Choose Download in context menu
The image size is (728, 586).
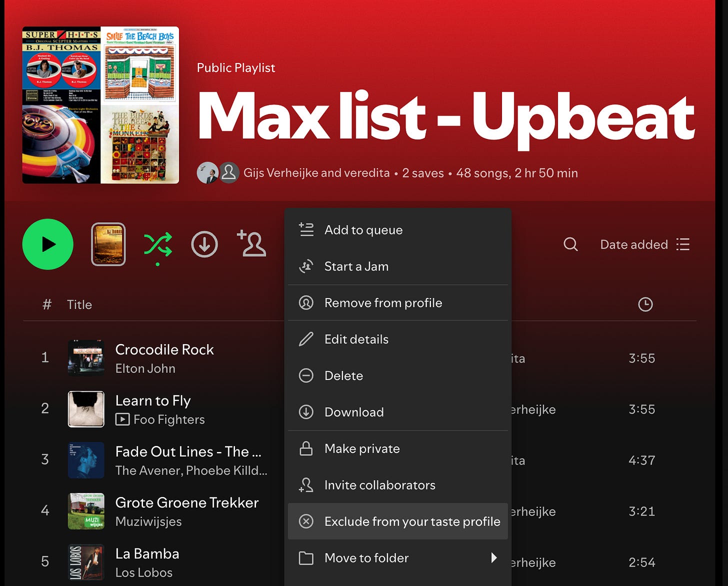point(398,412)
